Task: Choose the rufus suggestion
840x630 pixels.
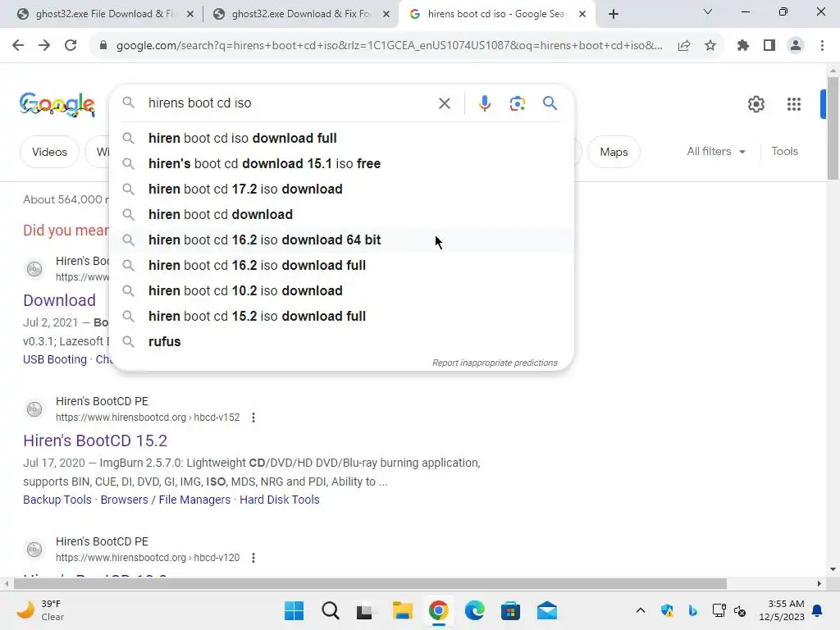Action: pos(341,342)
